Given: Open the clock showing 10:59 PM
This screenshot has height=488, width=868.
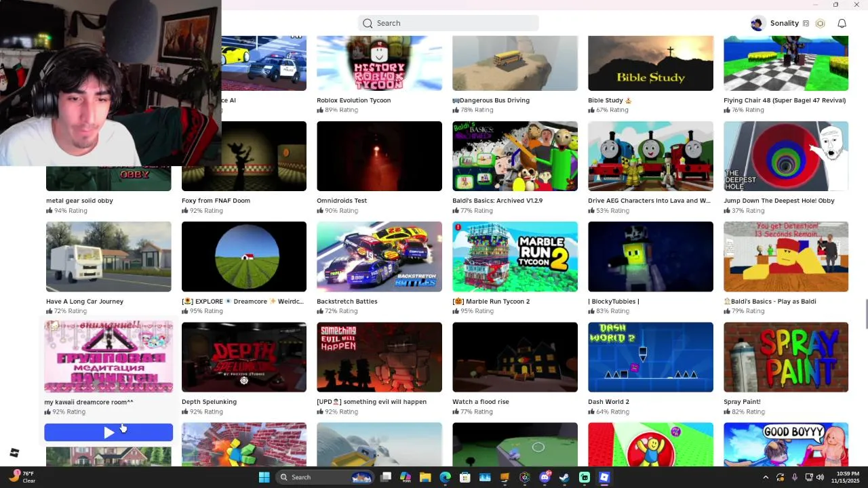Looking at the screenshot, I should (x=845, y=477).
